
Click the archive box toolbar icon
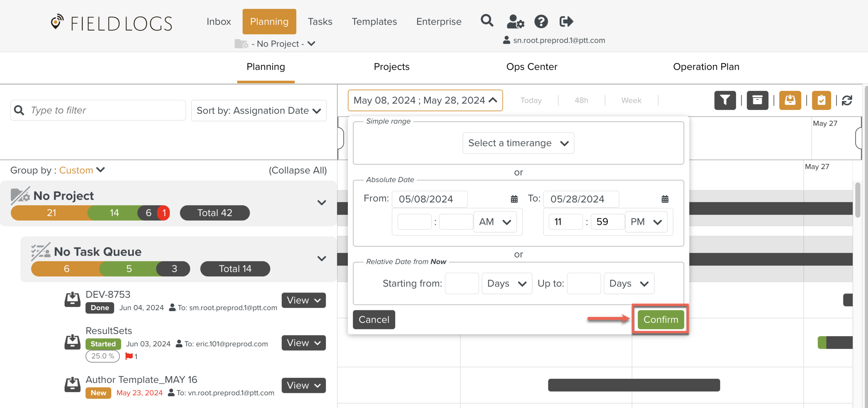pyautogui.click(x=757, y=100)
